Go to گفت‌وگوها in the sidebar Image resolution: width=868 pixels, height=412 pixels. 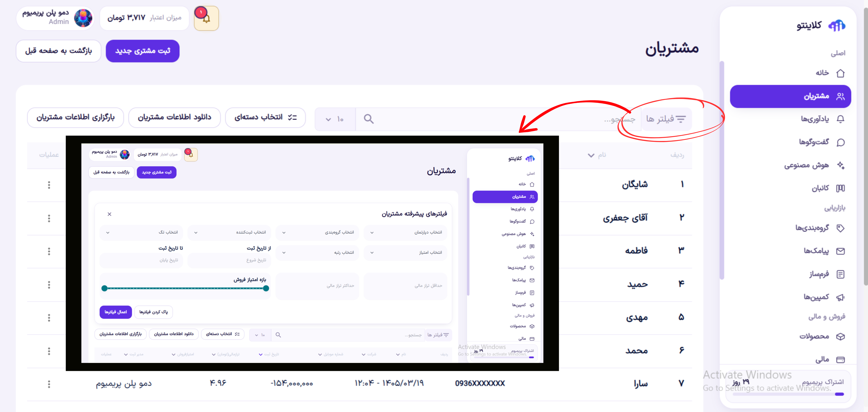point(790,142)
